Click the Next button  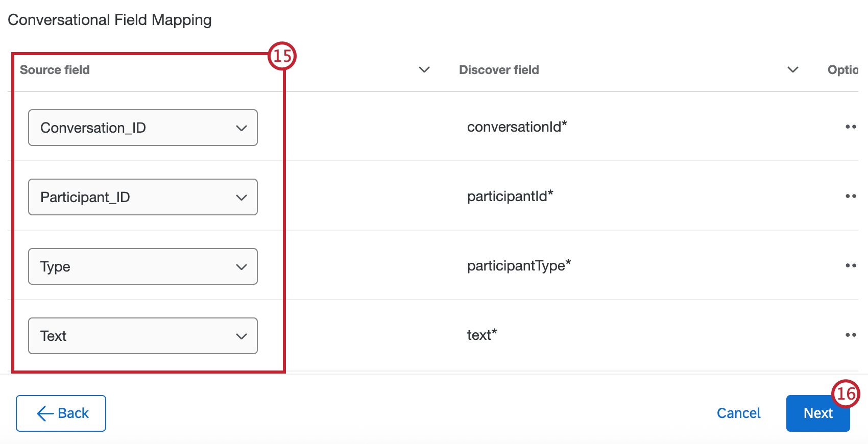[817, 413]
